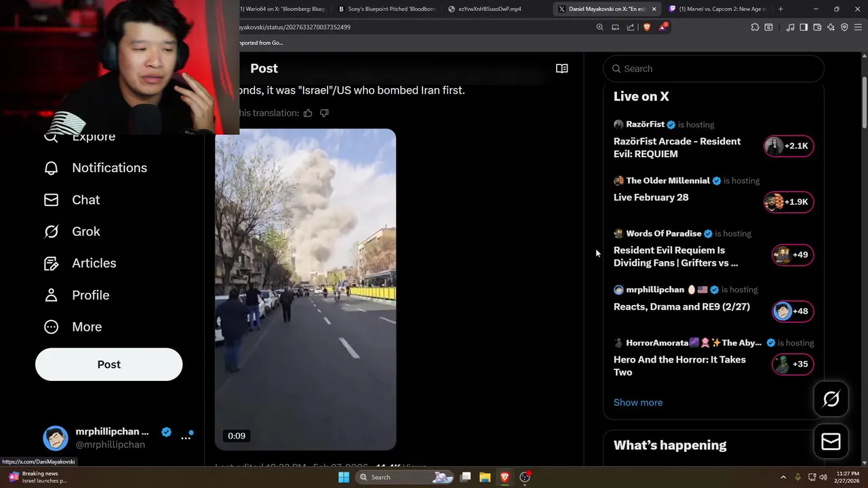Open Task View on the taskbar
Image resolution: width=868 pixels, height=488 pixels.
[466, 477]
